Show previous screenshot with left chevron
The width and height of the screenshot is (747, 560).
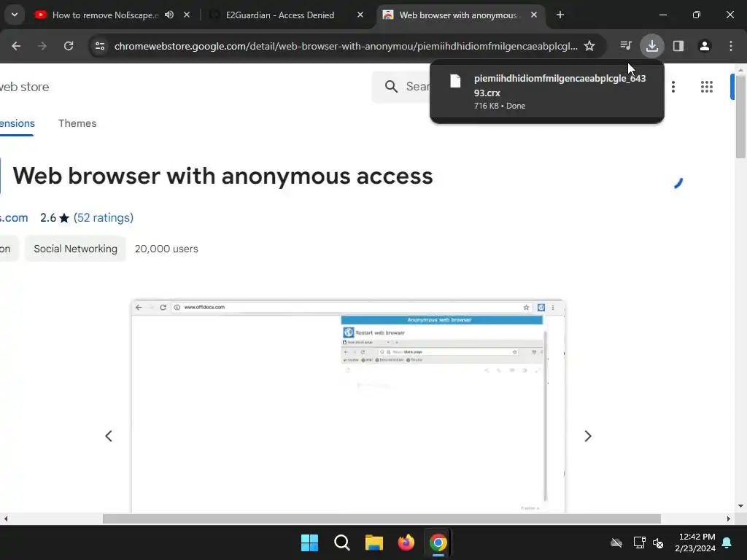109,436
